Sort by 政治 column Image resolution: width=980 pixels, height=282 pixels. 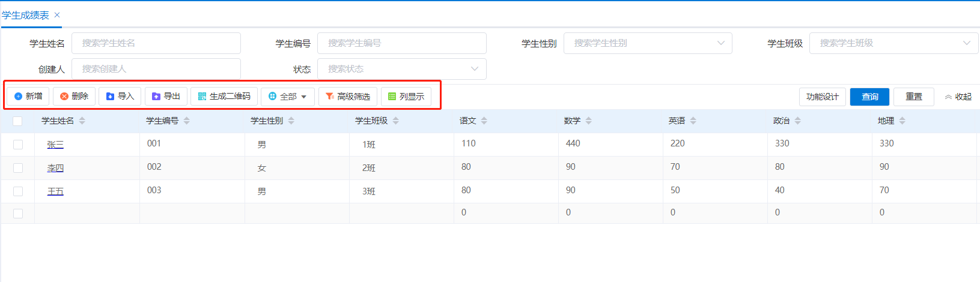[x=798, y=121]
